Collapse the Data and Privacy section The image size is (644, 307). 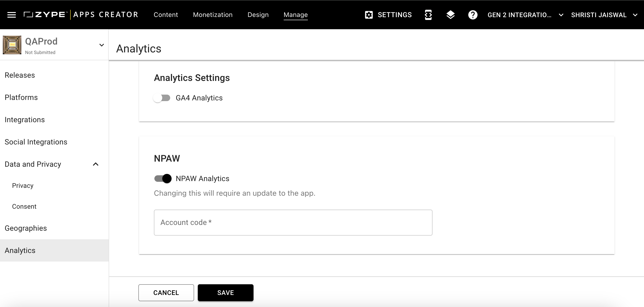pos(95,164)
